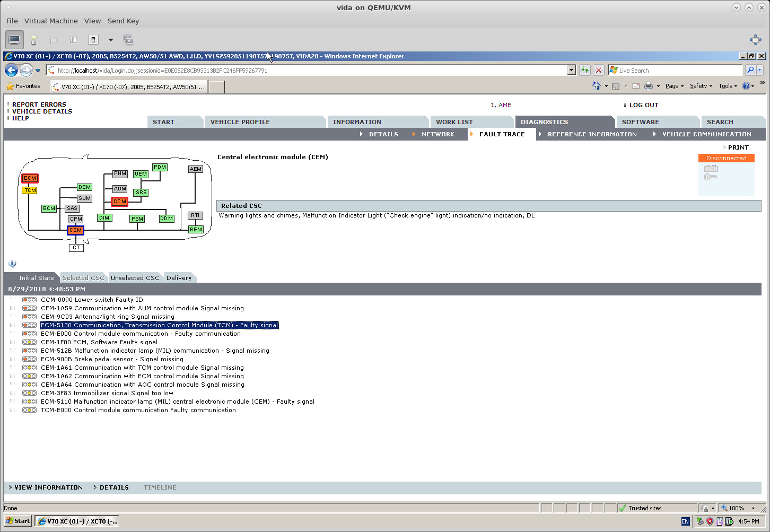Go forward in Internet Explorer
This screenshot has height=532, width=770.
point(26,70)
